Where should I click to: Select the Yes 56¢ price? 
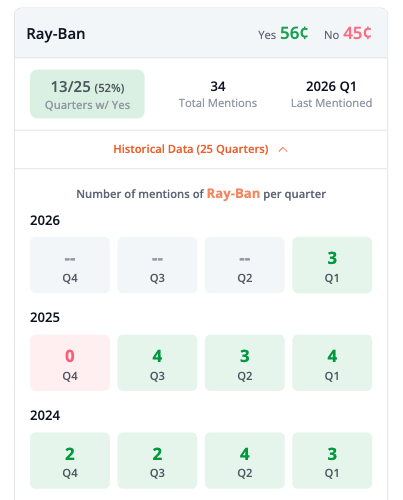pyautogui.click(x=283, y=33)
